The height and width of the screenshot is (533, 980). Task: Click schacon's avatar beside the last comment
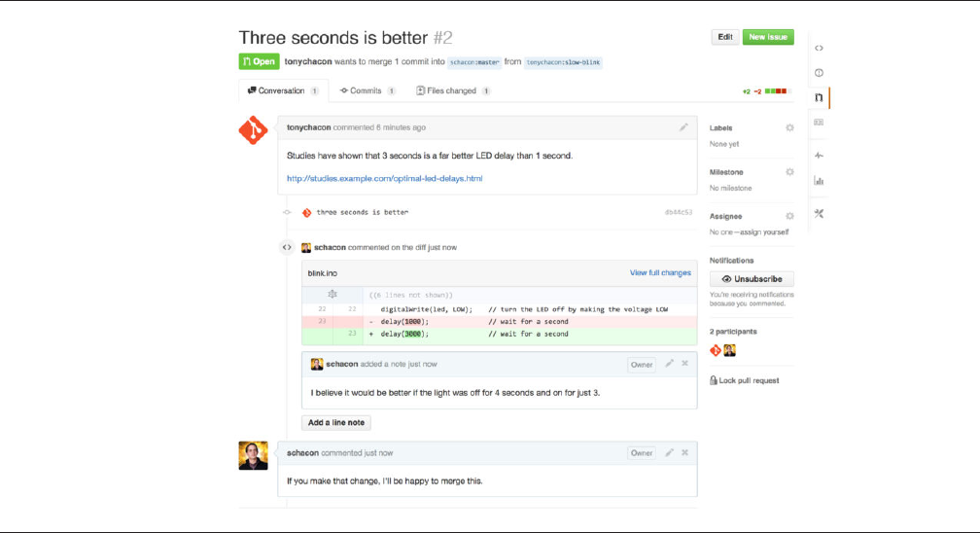pyautogui.click(x=253, y=455)
